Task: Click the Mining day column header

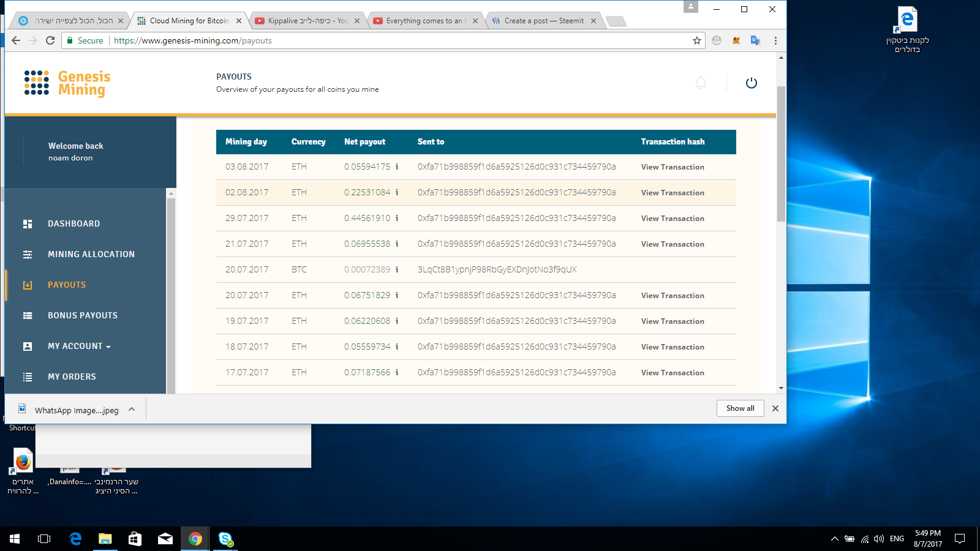Action: click(246, 141)
